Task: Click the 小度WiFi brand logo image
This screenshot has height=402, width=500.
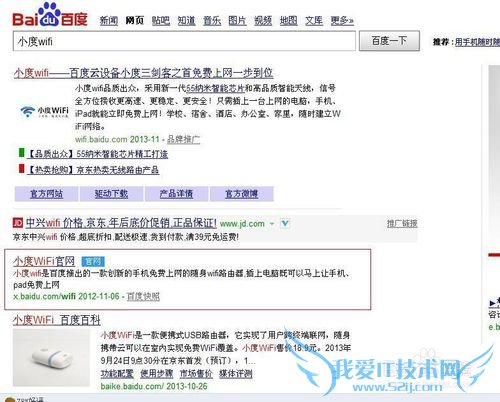Action: pos(44,111)
